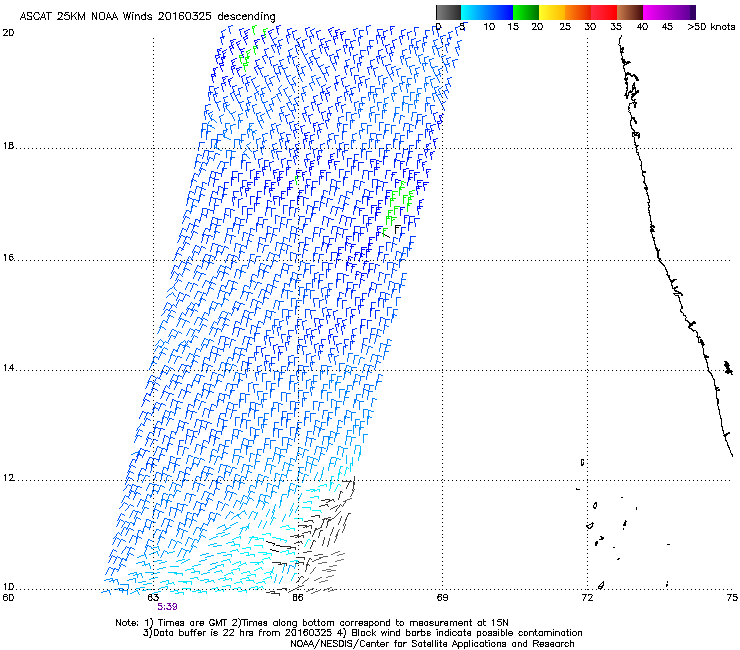Click the '45' legend label

click(x=667, y=27)
